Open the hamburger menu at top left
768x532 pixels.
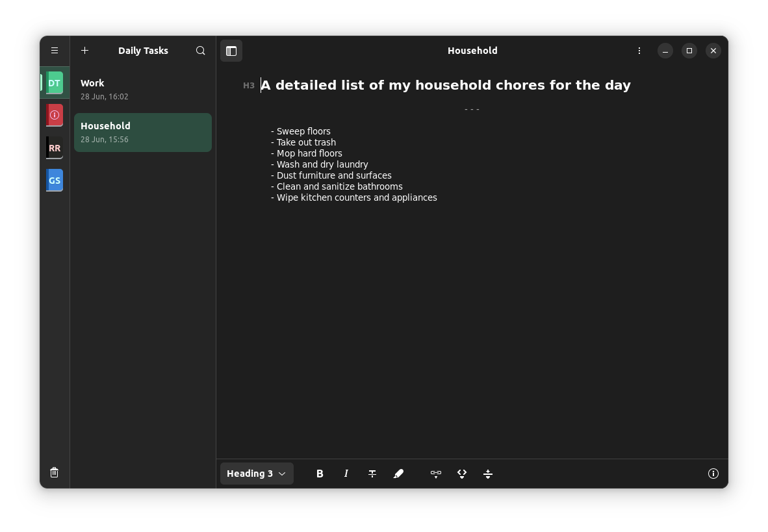click(x=55, y=50)
